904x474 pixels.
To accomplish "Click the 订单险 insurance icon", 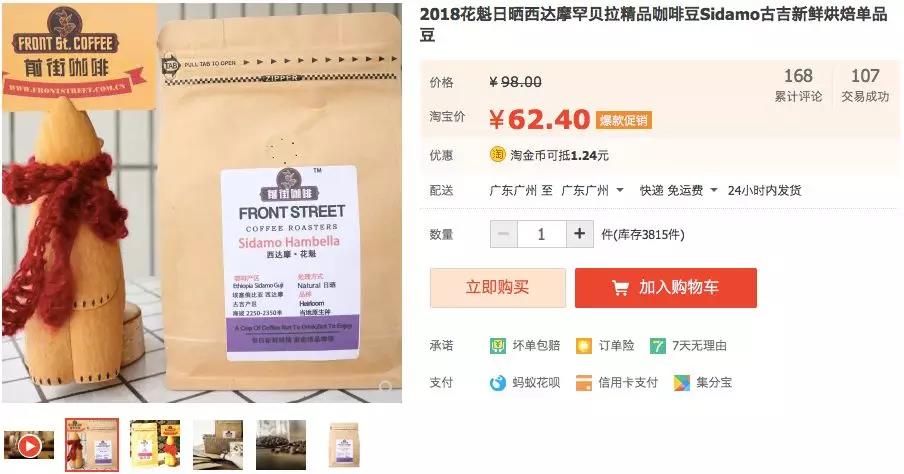I will pos(584,346).
